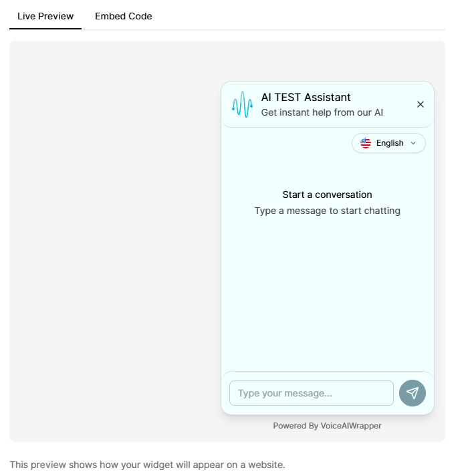The height and width of the screenshot is (476, 470).
Task: Open the Powered By VoiceAIWrapper link
Action: click(327, 426)
